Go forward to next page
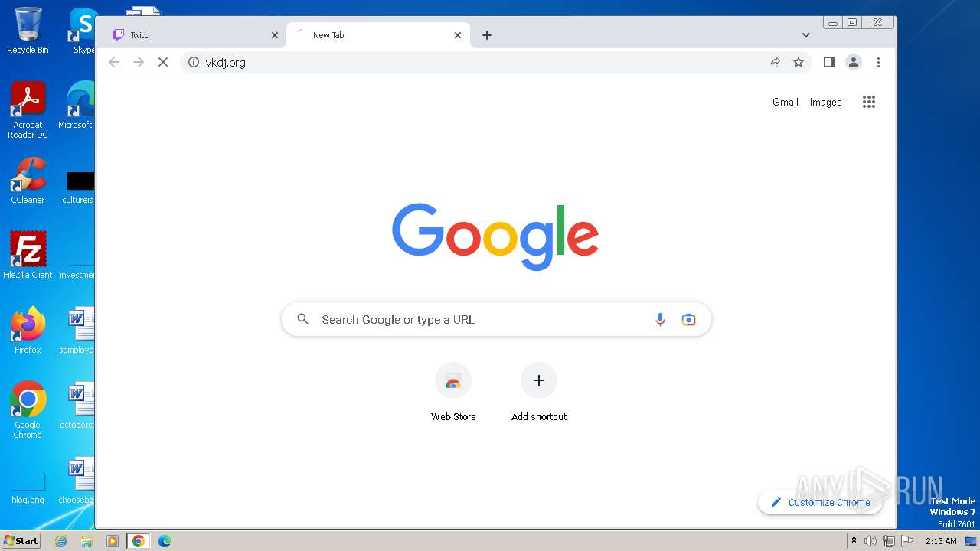The height and width of the screenshot is (551, 980). pyautogui.click(x=139, y=62)
